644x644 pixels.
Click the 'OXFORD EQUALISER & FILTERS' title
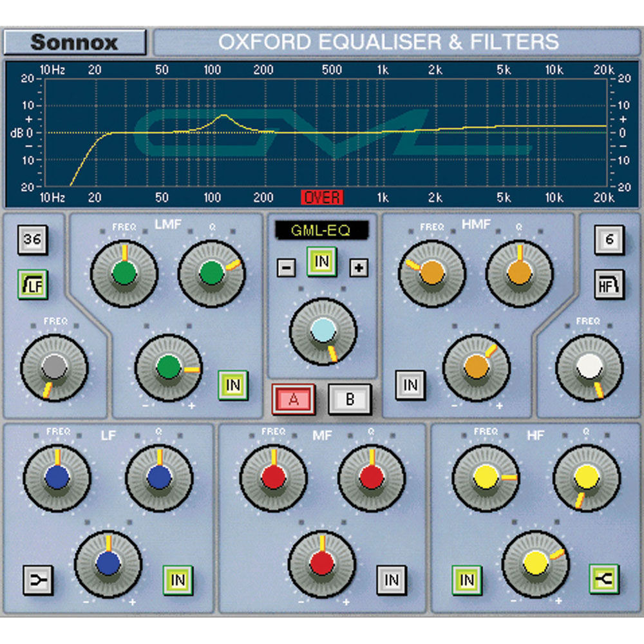tap(388, 41)
